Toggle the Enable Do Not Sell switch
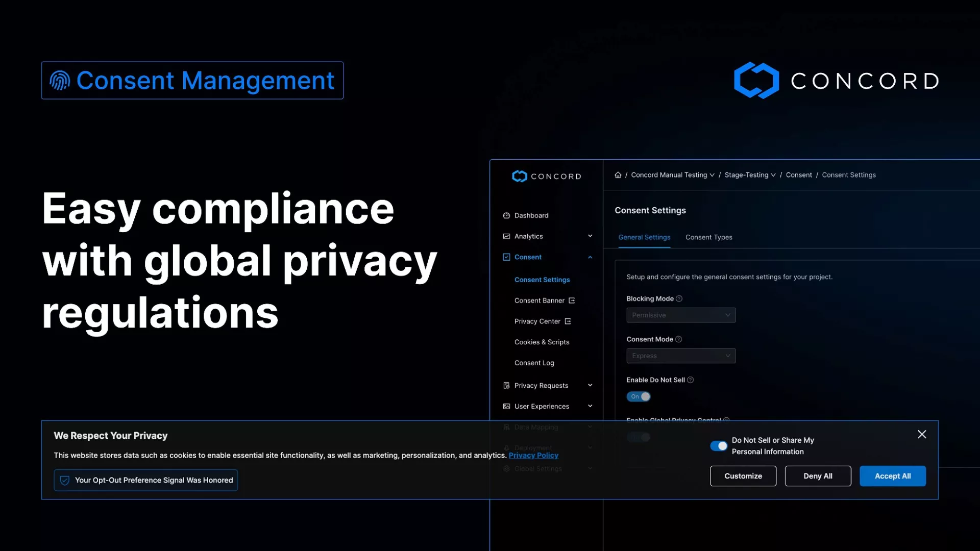Image resolution: width=980 pixels, height=551 pixels. 639,396
